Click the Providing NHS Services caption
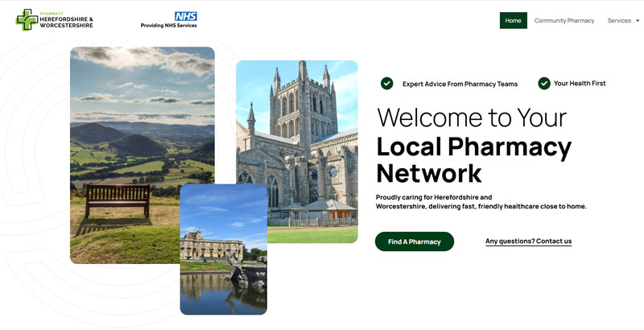644x330 pixels. tap(169, 26)
